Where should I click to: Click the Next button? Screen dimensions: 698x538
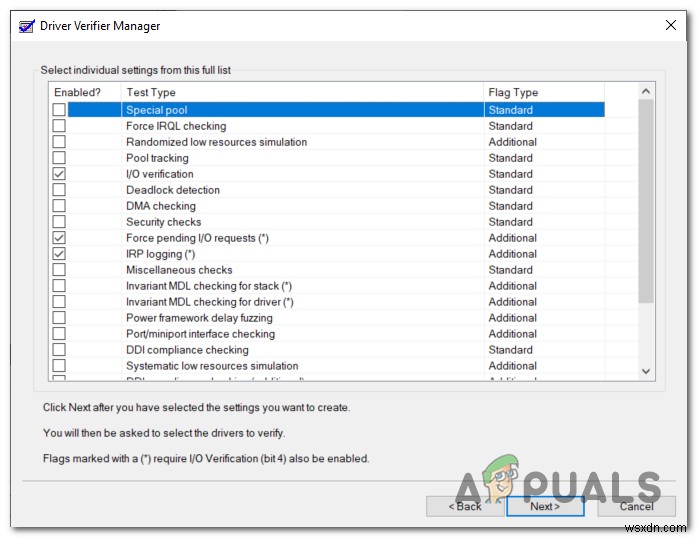pyautogui.click(x=545, y=506)
